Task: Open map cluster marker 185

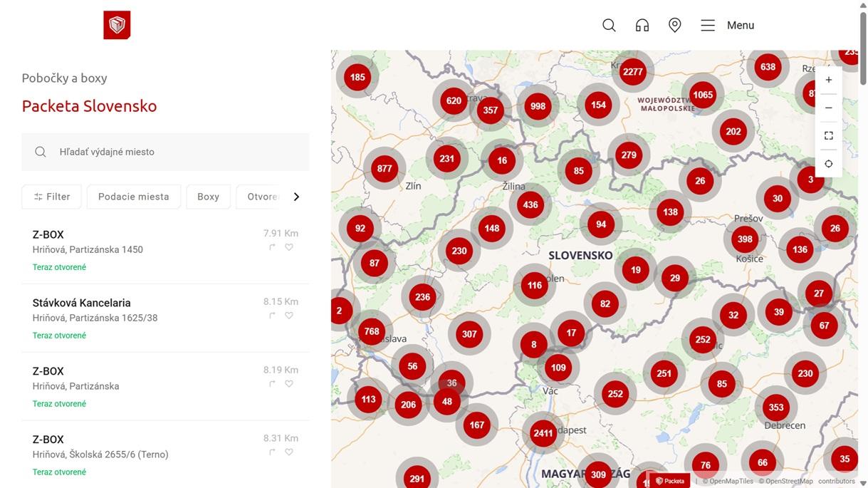Action: tap(357, 77)
